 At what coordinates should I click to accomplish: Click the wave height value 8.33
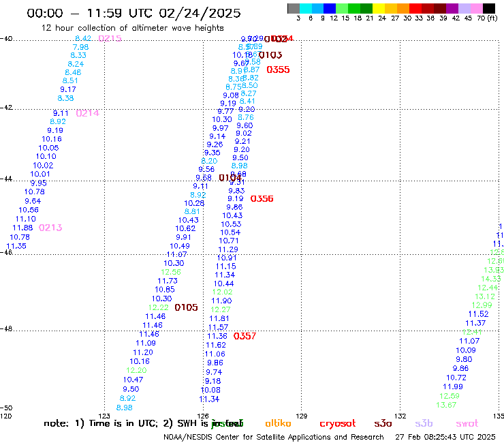78,55
